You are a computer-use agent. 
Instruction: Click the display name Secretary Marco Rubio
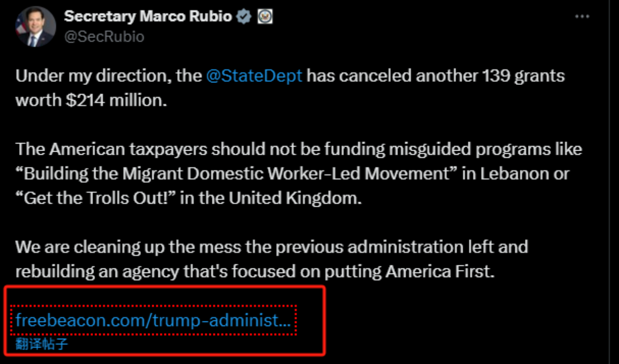pyautogui.click(x=148, y=16)
